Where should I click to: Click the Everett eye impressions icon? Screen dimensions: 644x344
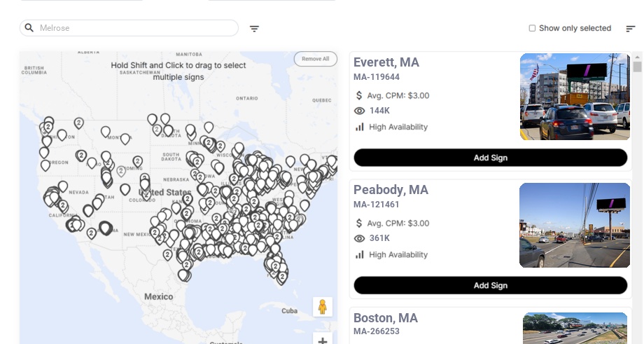click(360, 111)
